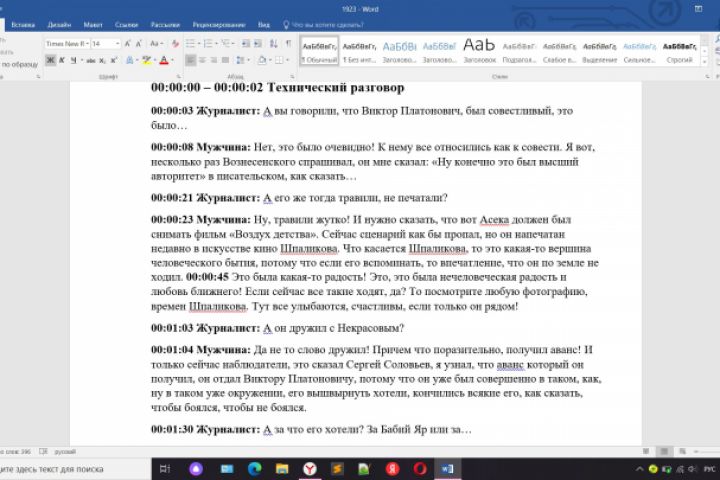Toggle show paragraph marks (¶)
Screen dimensions: 720x480
[288, 44]
